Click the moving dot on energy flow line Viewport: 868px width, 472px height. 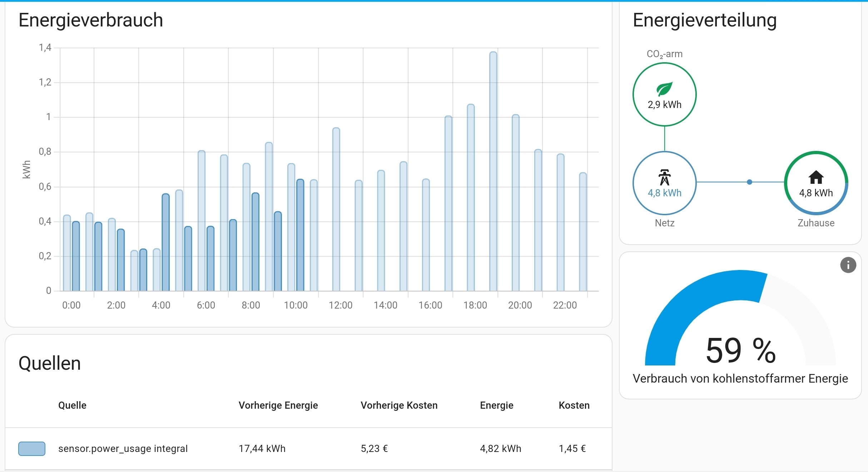click(750, 182)
